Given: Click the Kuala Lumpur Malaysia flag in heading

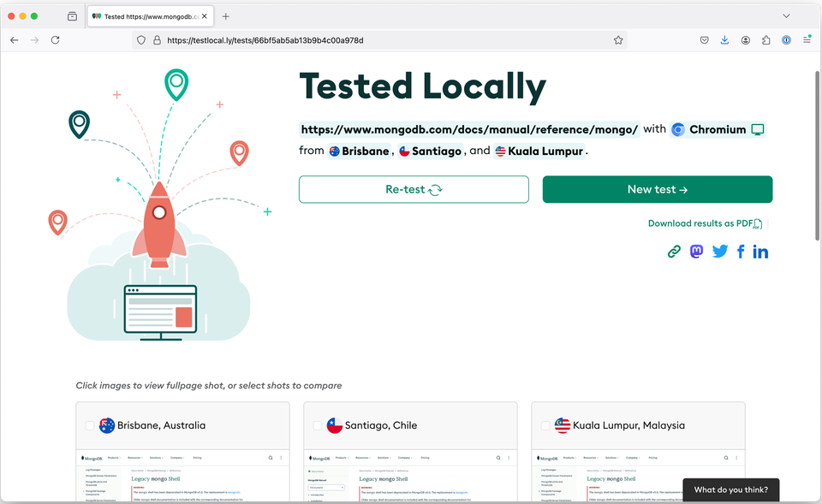Looking at the screenshot, I should point(501,151).
